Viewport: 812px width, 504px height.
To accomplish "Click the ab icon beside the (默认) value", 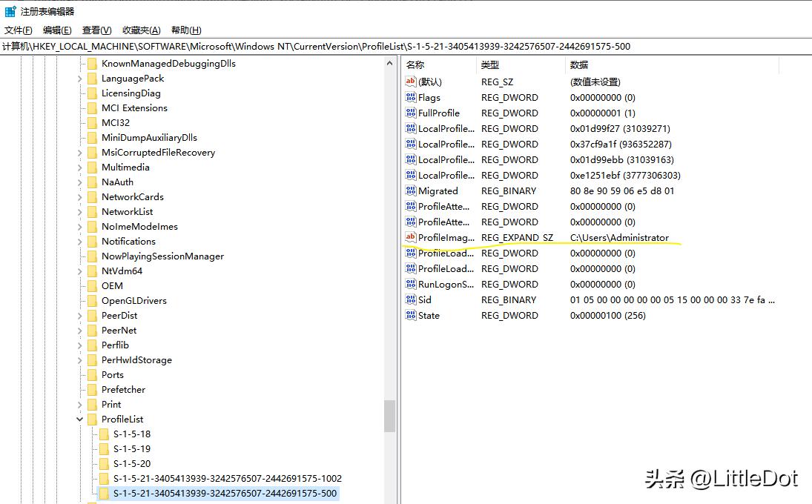I will [x=411, y=82].
